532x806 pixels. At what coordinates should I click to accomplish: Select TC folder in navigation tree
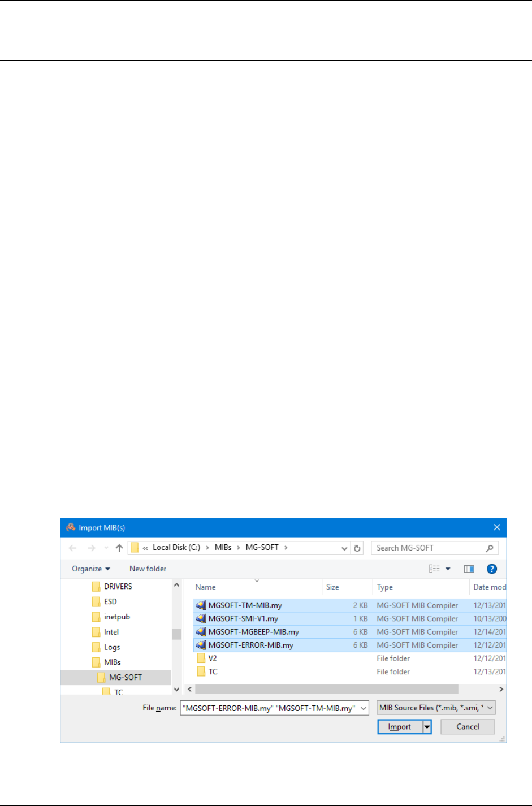(x=113, y=692)
